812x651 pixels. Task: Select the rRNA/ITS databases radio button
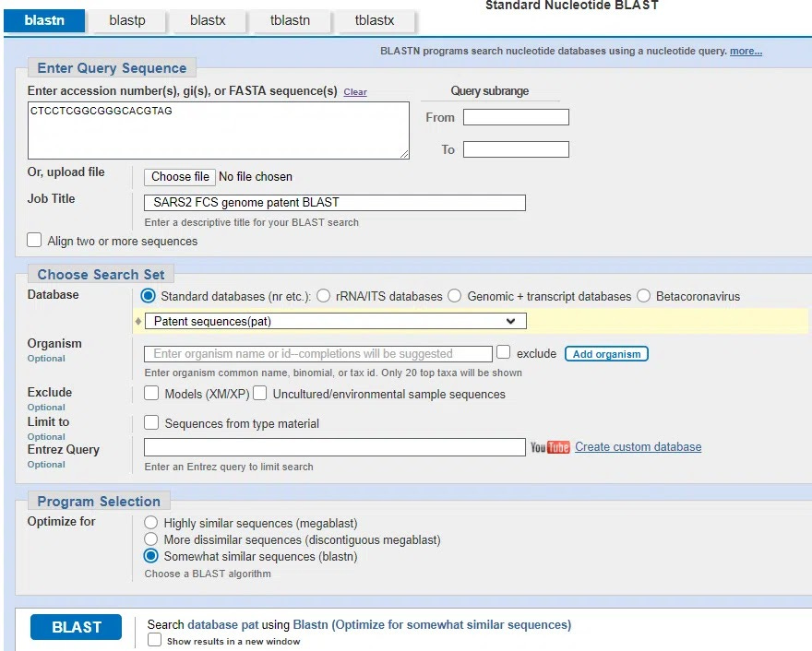[324, 296]
